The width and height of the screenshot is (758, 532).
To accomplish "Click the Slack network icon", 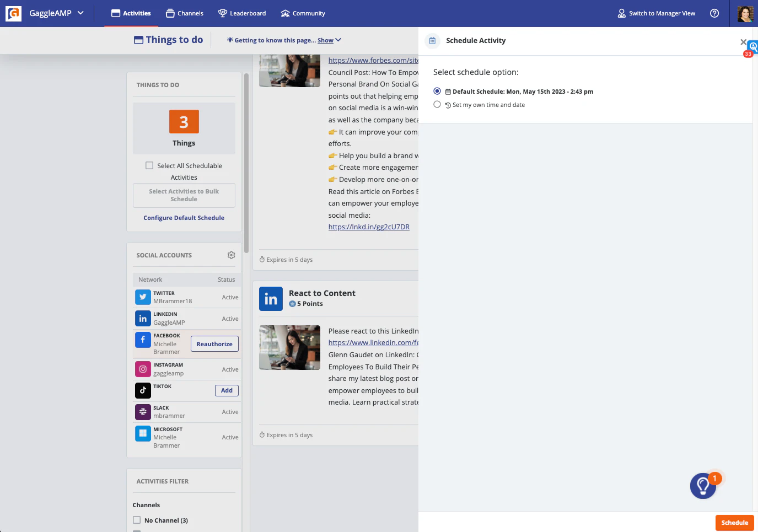I will click(143, 412).
